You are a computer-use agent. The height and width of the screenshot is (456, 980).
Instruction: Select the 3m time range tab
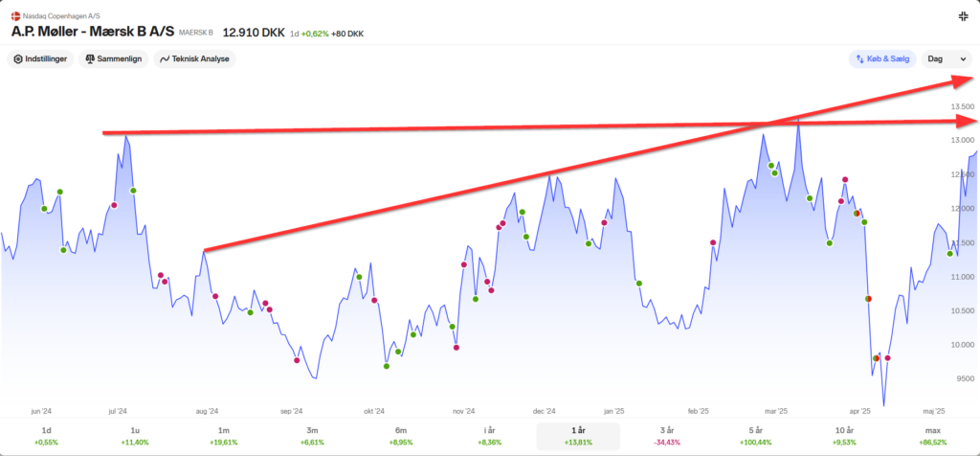click(313, 436)
